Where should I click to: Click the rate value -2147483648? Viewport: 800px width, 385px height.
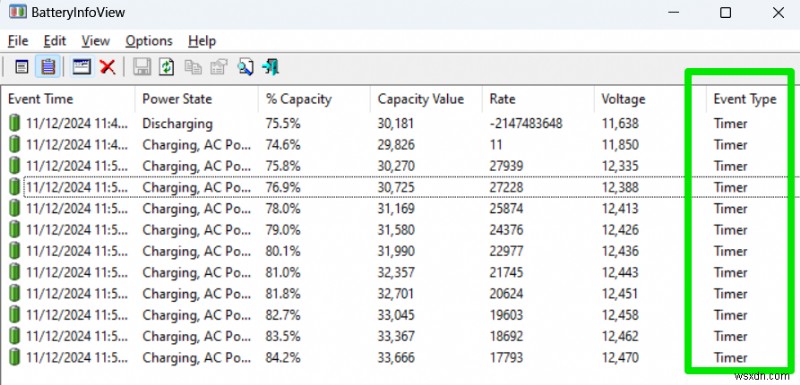click(x=526, y=123)
